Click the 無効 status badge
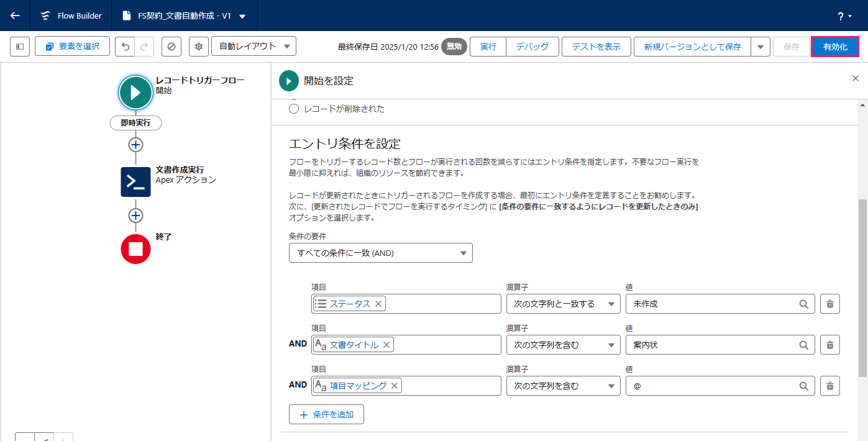 click(x=454, y=47)
